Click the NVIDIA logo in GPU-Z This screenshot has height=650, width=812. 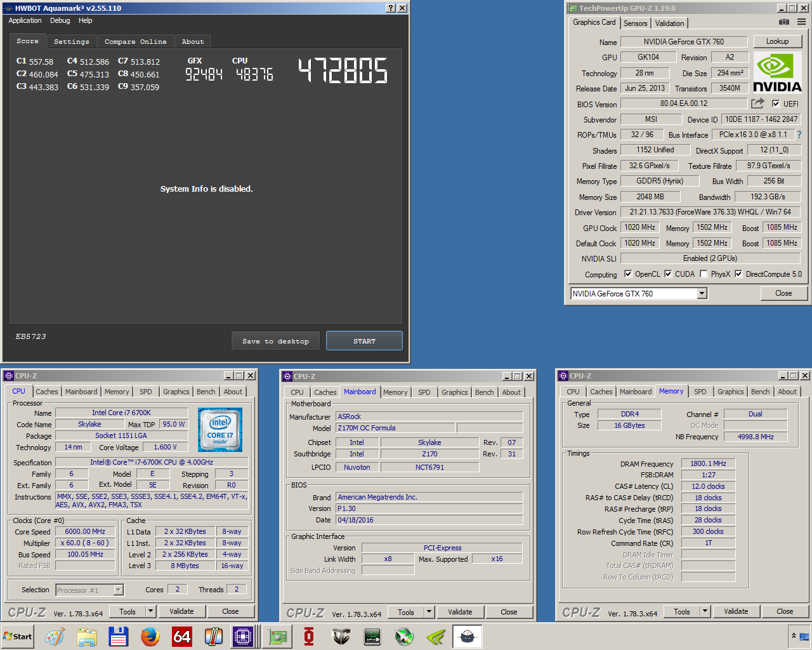coord(777,73)
